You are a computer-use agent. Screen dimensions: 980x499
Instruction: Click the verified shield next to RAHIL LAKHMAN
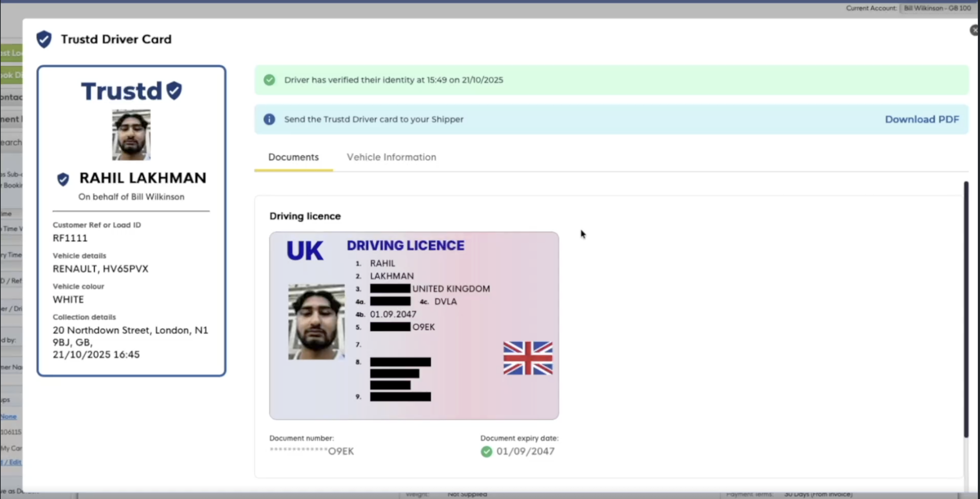63,179
